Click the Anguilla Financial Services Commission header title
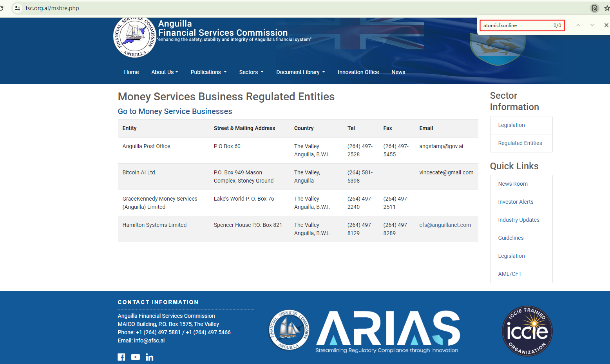Image resolution: width=610 pixels, height=364 pixels. tap(223, 28)
